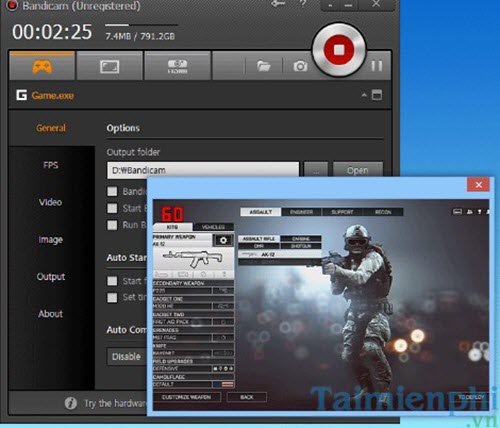The height and width of the screenshot is (428, 500).
Task: Open the Output settings tab
Action: click(51, 276)
